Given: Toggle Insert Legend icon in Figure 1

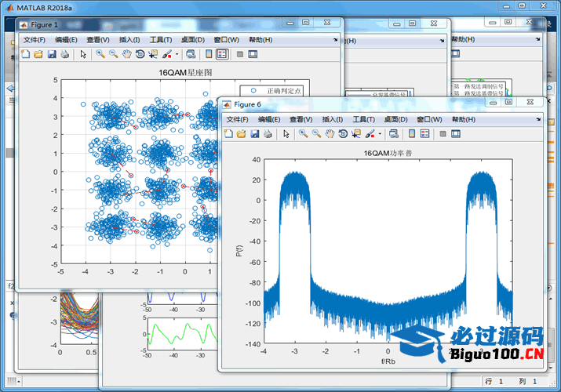Looking at the screenshot, I should click(x=222, y=54).
